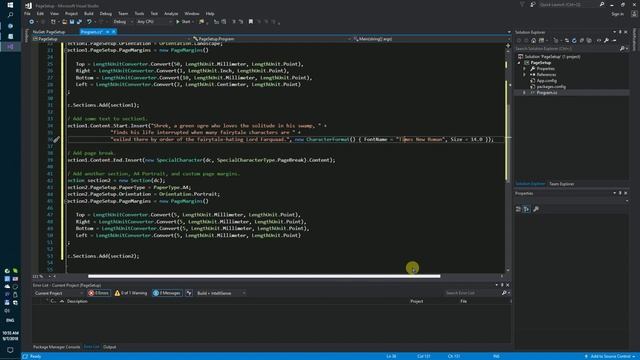640x360 pixels.
Task: Sort by the Description column header
Action: point(77,301)
